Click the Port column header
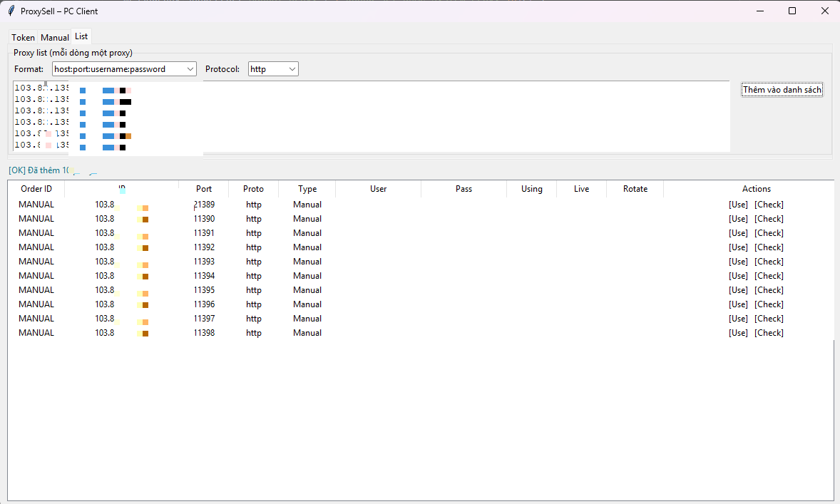This screenshot has width=840, height=504. (203, 188)
